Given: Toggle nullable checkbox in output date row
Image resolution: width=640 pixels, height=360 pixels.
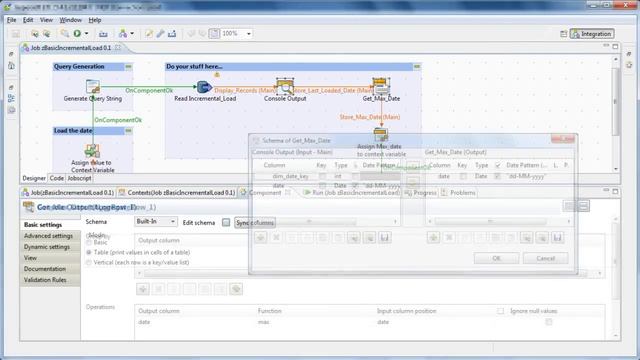Looking at the screenshot, I should point(497,176).
